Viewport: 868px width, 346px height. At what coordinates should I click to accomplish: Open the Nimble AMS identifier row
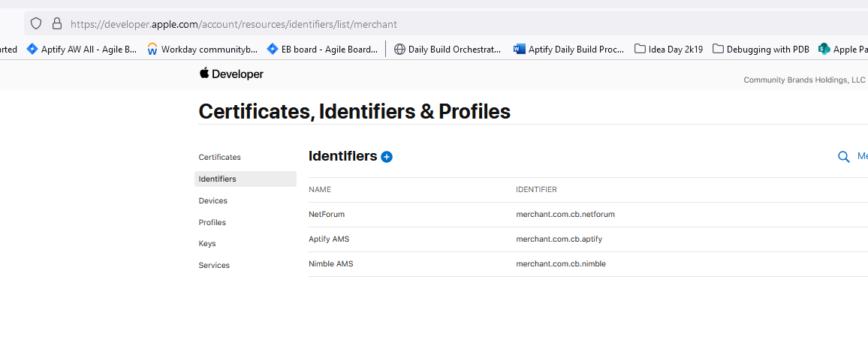coord(588,264)
